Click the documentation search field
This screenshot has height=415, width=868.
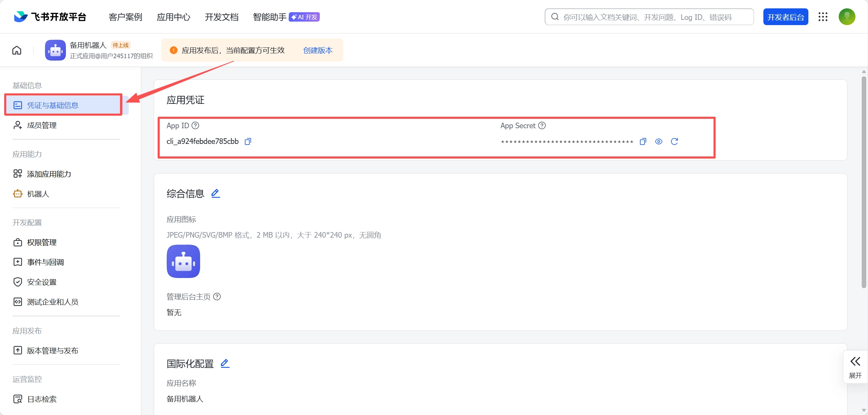[649, 17]
